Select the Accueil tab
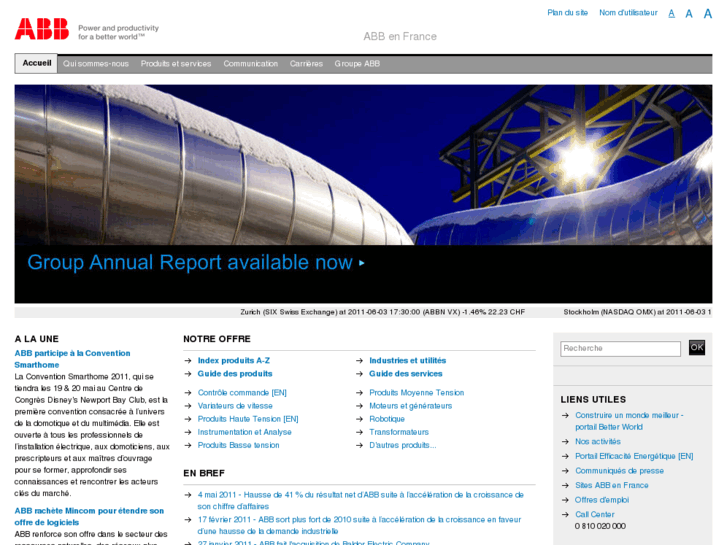Image resolution: width=727 pixels, height=545 pixels. point(37,64)
